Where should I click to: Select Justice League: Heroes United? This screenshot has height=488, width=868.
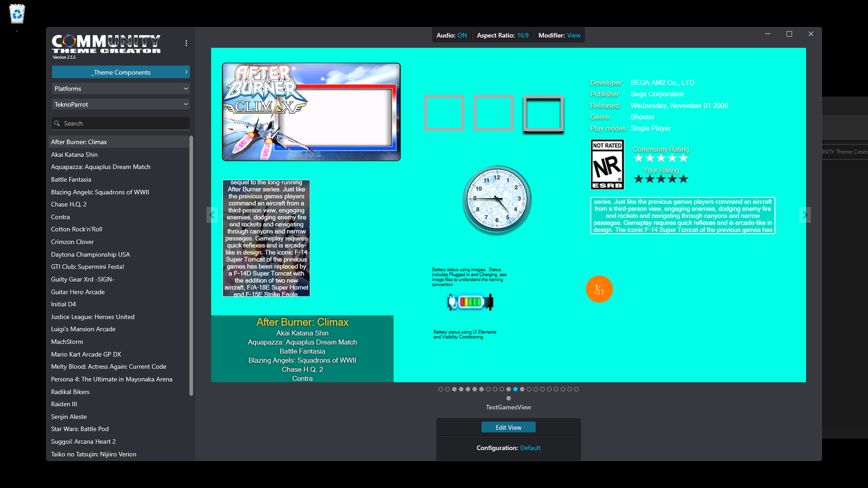pos(118,317)
